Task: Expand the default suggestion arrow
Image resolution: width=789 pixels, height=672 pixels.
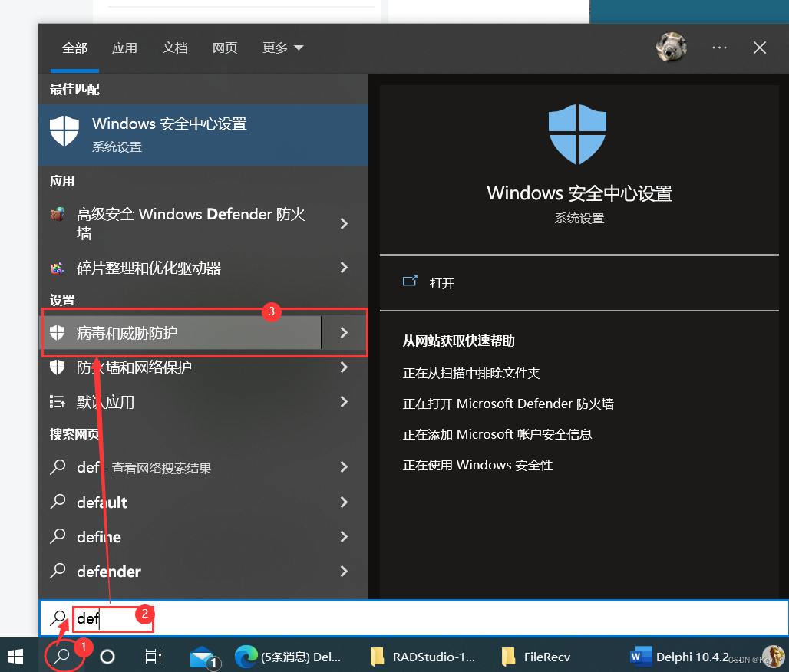Action: coord(344,502)
